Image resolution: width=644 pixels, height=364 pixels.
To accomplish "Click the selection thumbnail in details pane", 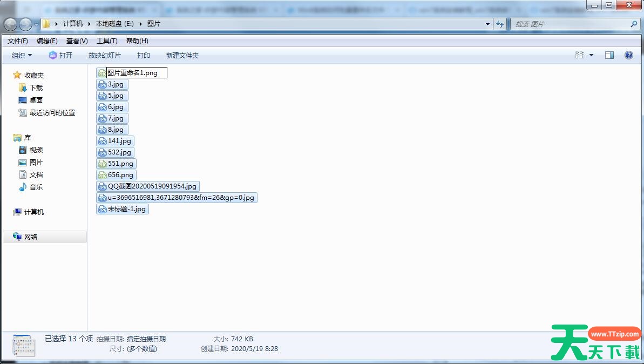I will click(24, 345).
